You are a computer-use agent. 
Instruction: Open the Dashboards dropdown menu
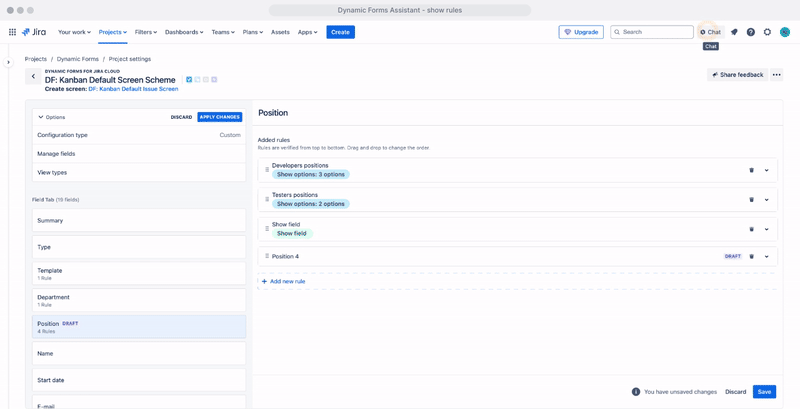(x=184, y=32)
